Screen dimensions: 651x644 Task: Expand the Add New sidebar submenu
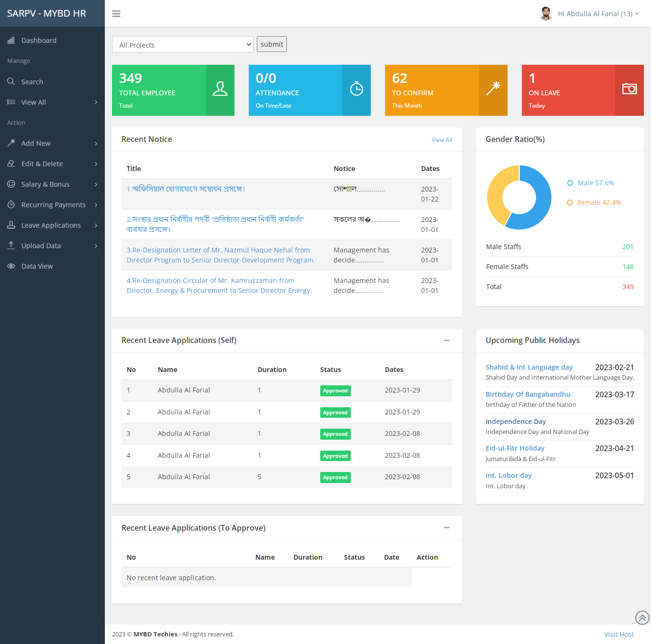(x=52, y=143)
